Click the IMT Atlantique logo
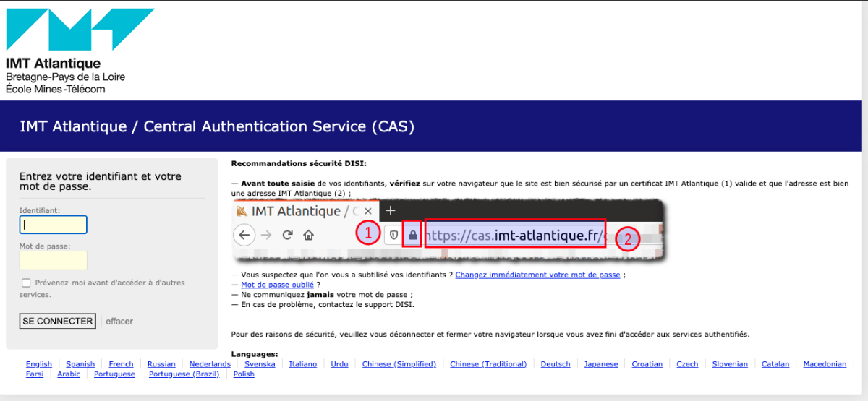This screenshot has width=868, height=401. click(x=80, y=51)
